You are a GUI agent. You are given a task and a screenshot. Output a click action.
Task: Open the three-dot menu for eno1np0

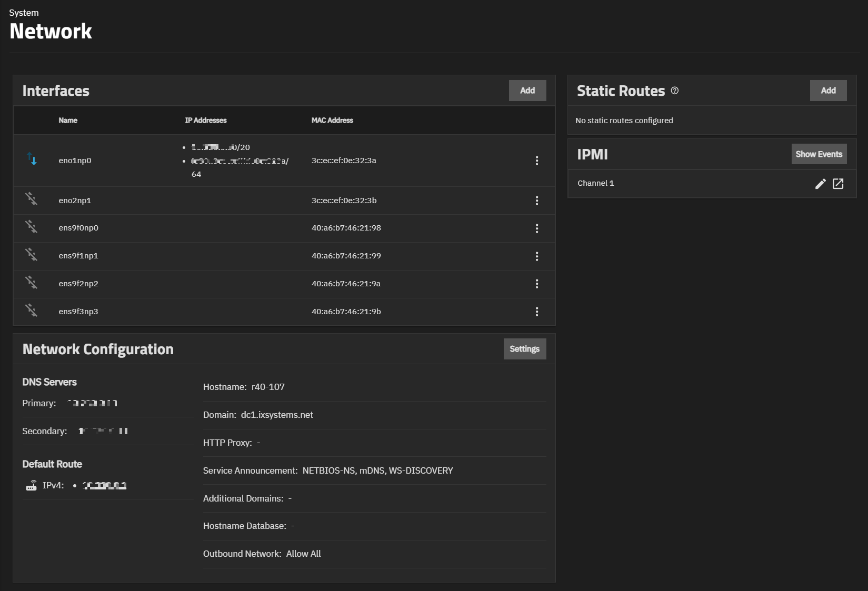pos(536,161)
